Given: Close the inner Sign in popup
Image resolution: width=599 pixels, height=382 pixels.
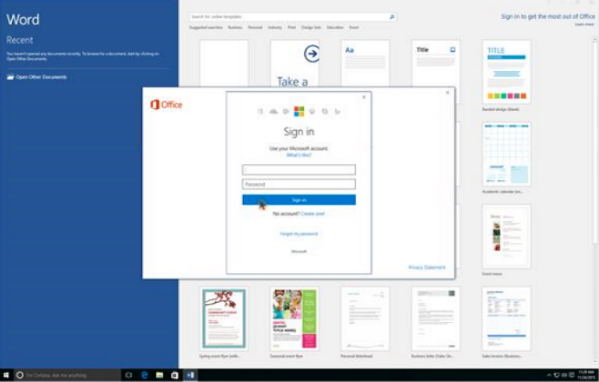Looking at the screenshot, I should 364,97.
